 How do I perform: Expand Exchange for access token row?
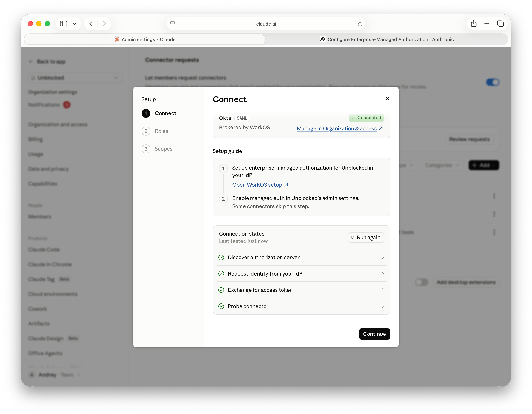click(x=301, y=290)
